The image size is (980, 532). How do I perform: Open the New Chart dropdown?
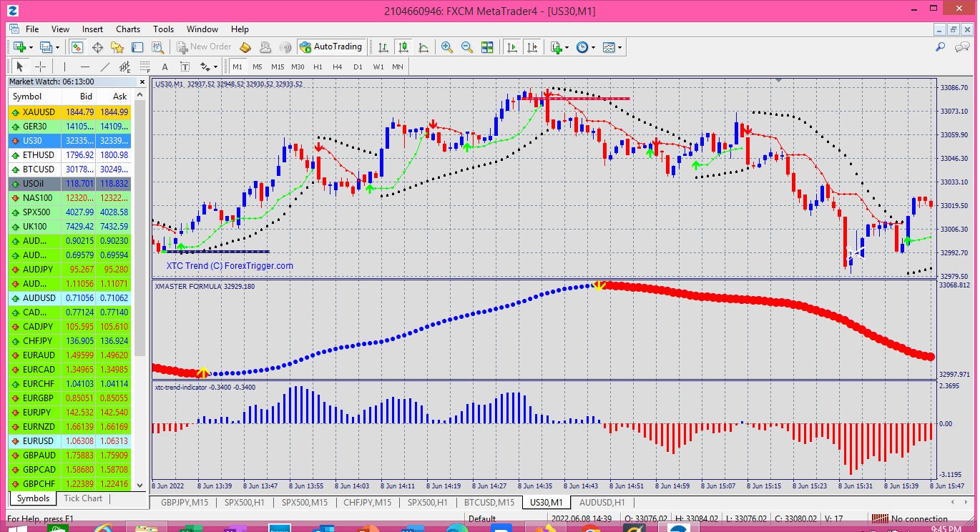click(567, 47)
